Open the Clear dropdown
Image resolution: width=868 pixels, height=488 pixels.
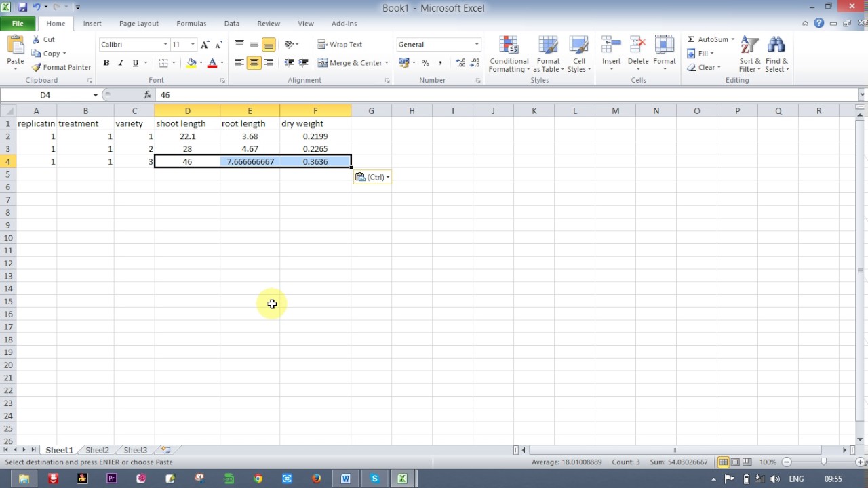click(x=703, y=67)
